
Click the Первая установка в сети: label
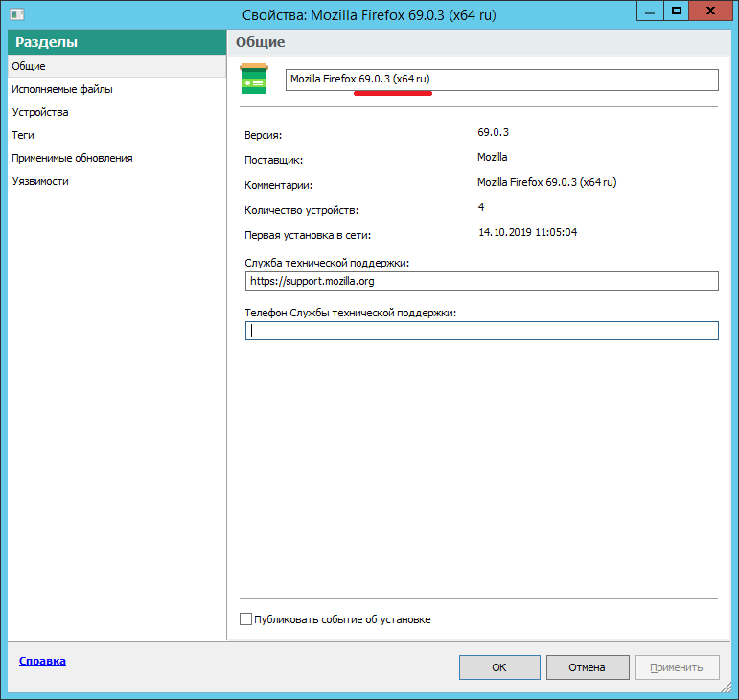(x=308, y=235)
